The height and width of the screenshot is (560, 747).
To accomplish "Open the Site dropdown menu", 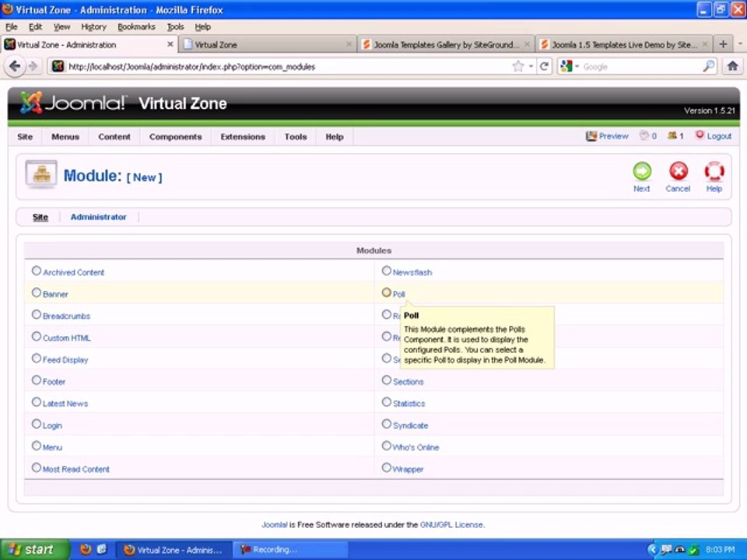I will click(25, 137).
